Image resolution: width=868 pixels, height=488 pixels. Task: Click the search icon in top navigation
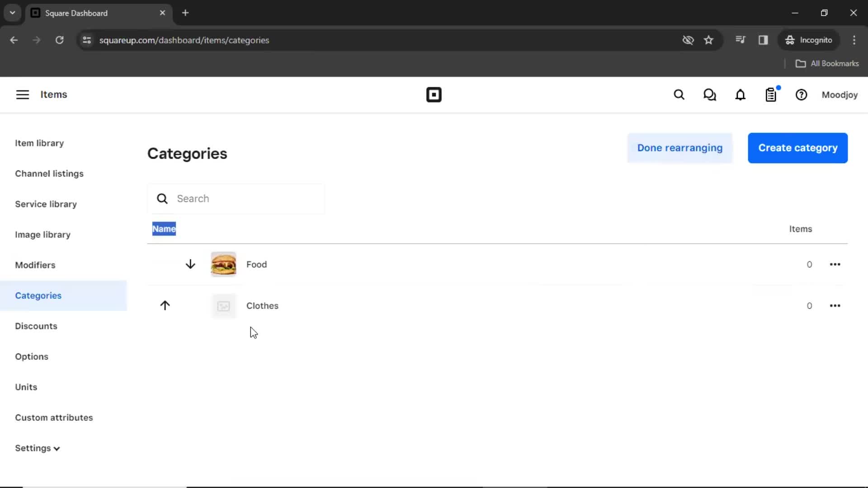[679, 95]
